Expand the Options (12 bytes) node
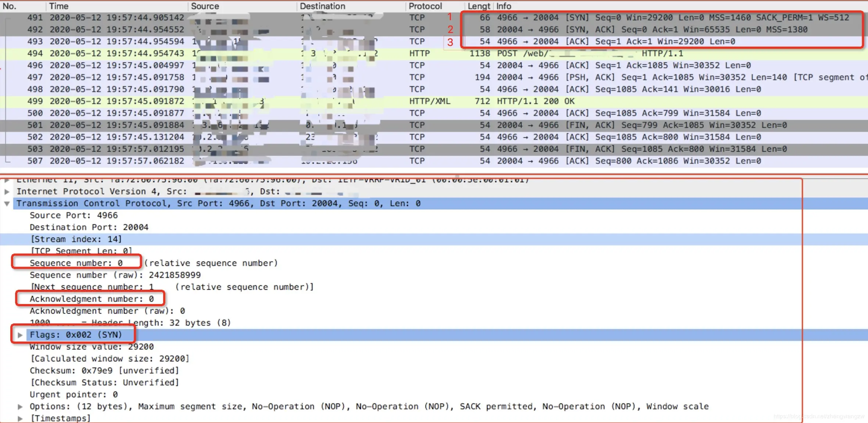 pos(20,407)
